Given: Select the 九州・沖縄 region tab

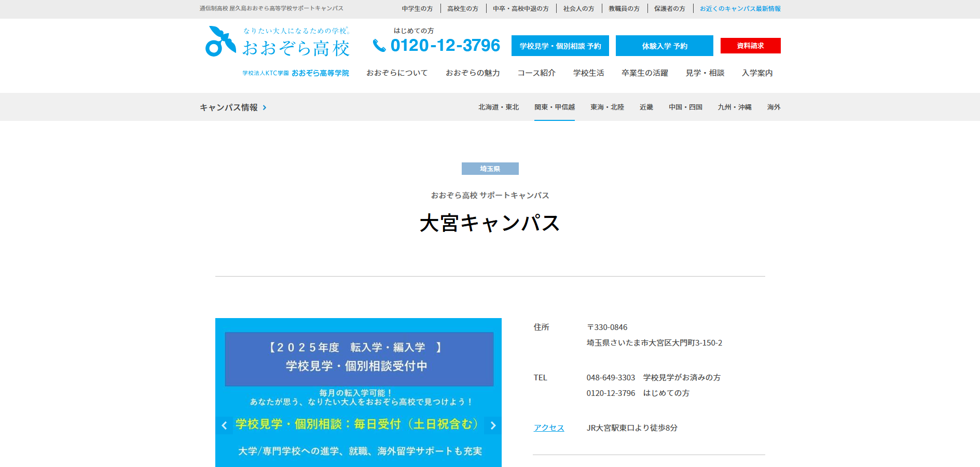Looking at the screenshot, I should [734, 107].
